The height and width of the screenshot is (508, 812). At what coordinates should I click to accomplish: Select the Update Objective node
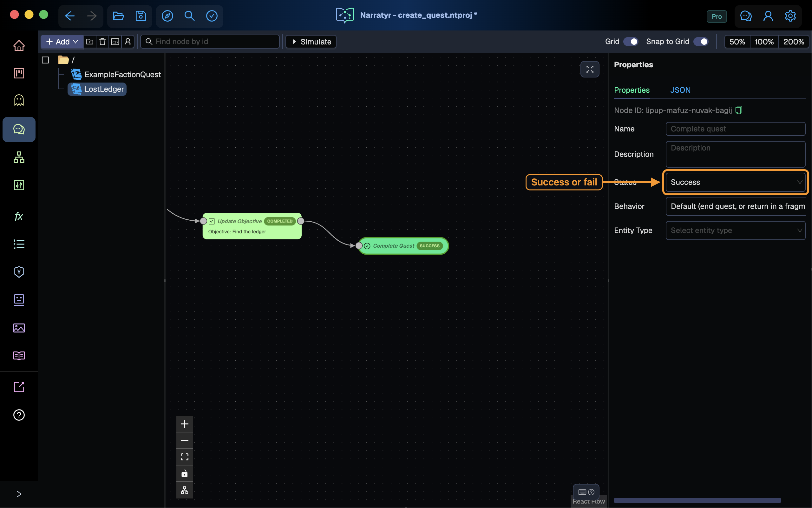coord(252,226)
